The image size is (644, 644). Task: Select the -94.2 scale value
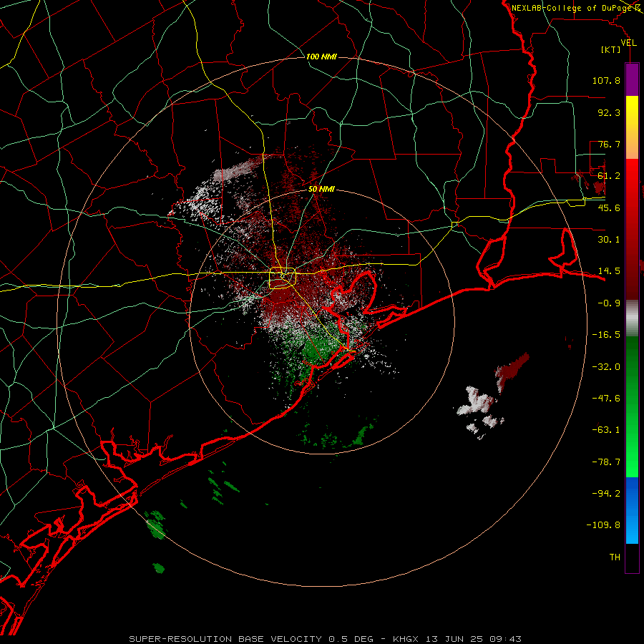click(606, 493)
